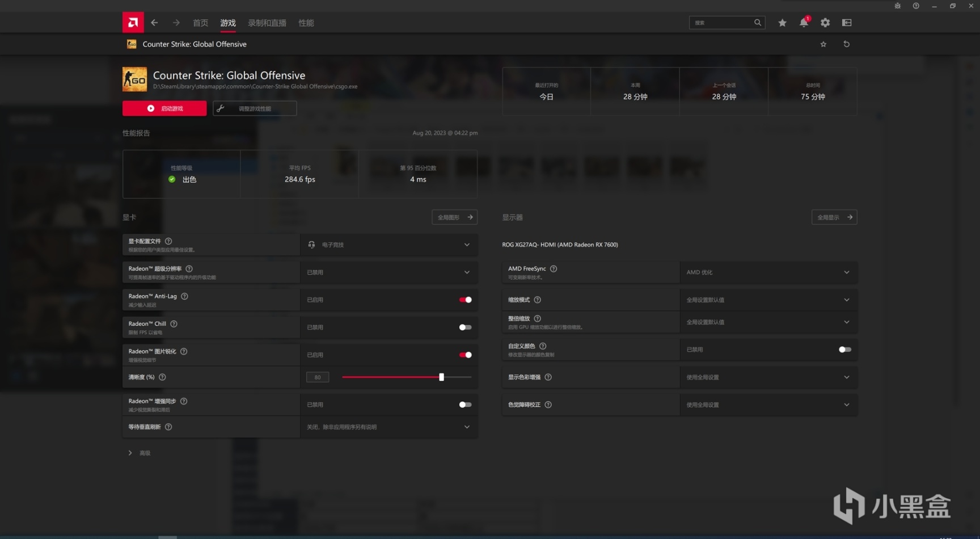This screenshot has height=539, width=980.
Task: Open 全局显示 settings
Action: [x=834, y=217]
